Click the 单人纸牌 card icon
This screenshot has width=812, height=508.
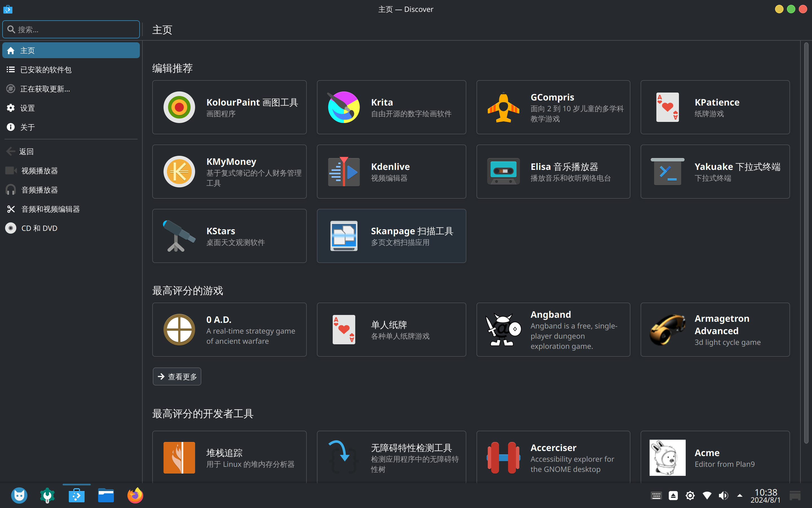pyautogui.click(x=344, y=330)
